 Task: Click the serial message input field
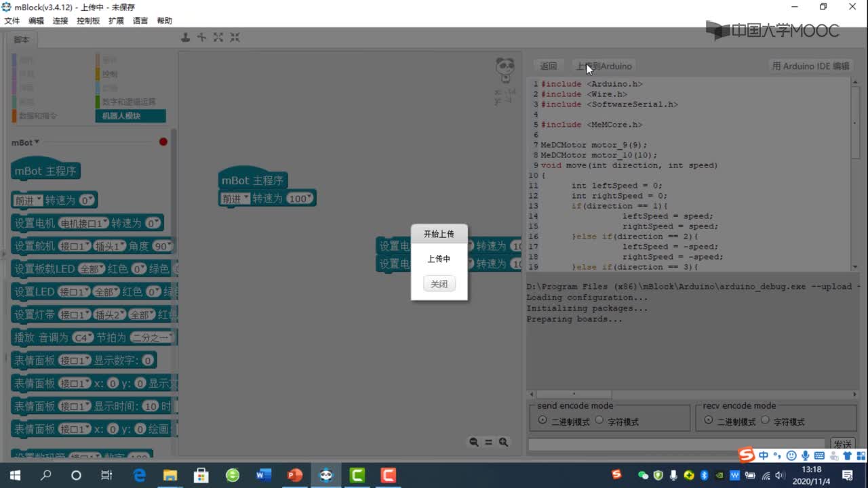(x=677, y=445)
